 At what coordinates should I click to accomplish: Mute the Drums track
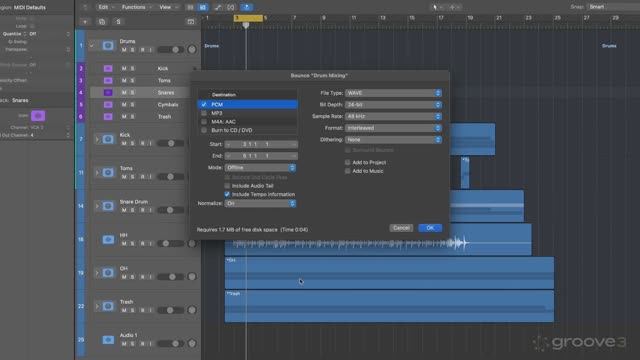[124, 50]
